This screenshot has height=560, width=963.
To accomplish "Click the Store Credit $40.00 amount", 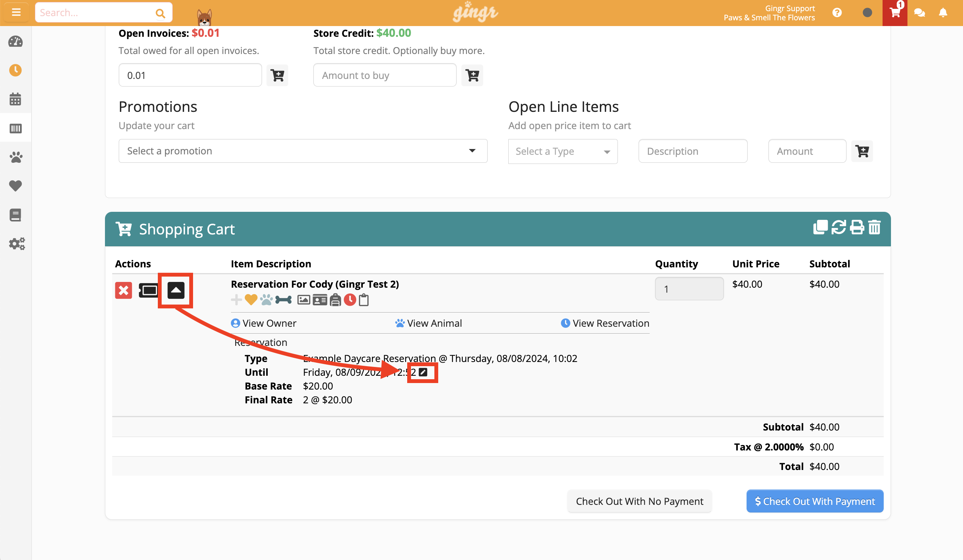I will [x=393, y=33].
